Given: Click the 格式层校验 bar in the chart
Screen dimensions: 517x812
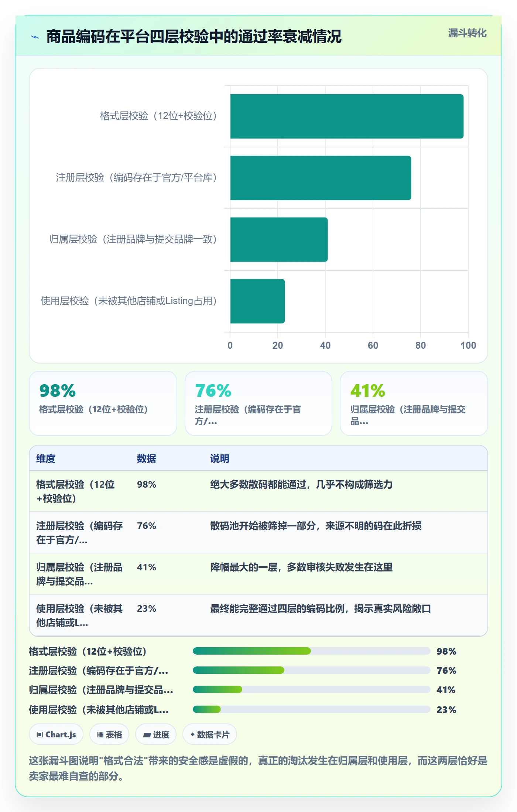Looking at the screenshot, I should click(347, 116).
